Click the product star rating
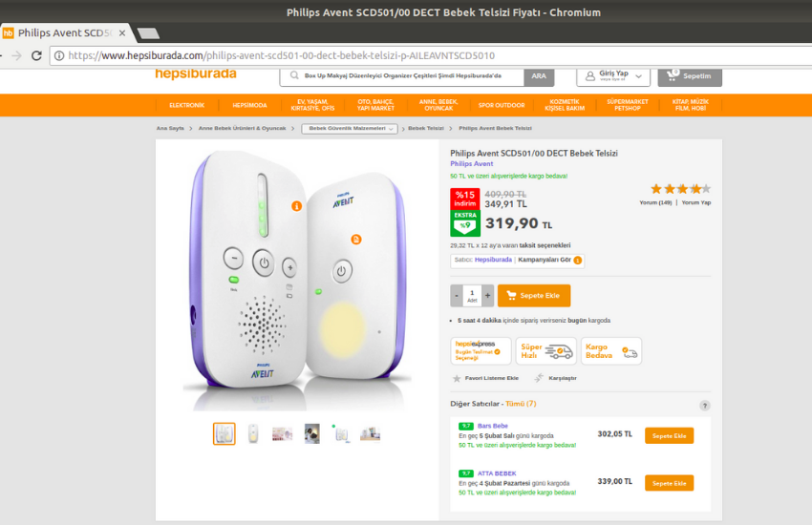The image size is (812, 525). [x=674, y=189]
